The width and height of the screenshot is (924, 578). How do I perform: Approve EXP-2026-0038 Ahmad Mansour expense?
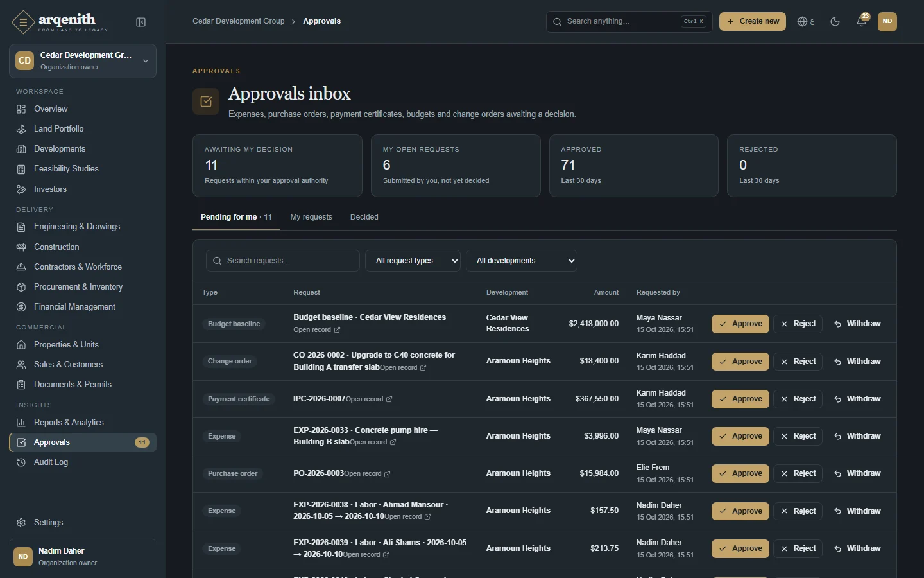[x=740, y=511]
